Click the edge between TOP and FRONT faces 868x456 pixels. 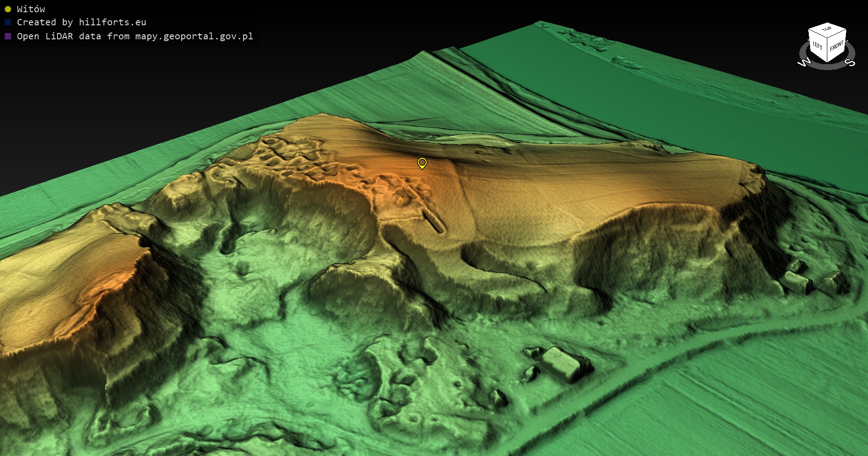point(837,33)
